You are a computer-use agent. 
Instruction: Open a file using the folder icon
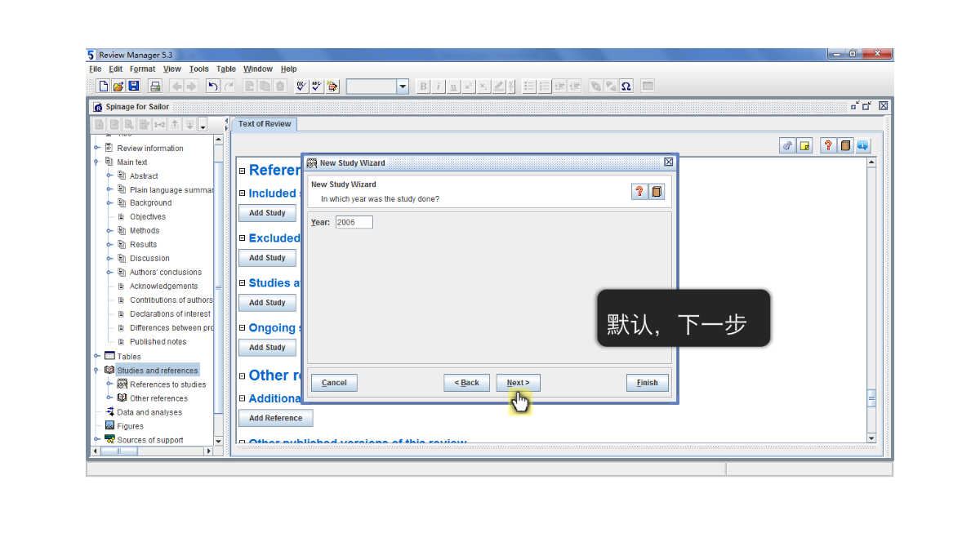click(118, 86)
